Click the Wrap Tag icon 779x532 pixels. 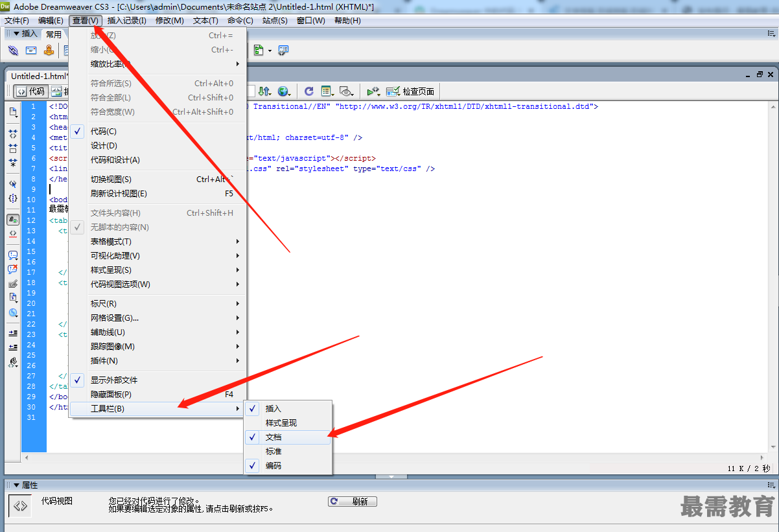(13, 284)
